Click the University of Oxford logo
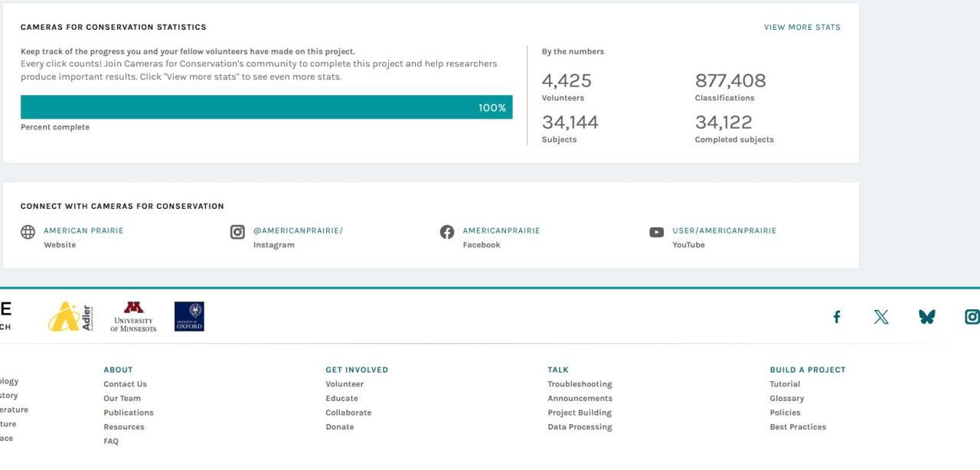The height and width of the screenshot is (470, 980). click(189, 316)
